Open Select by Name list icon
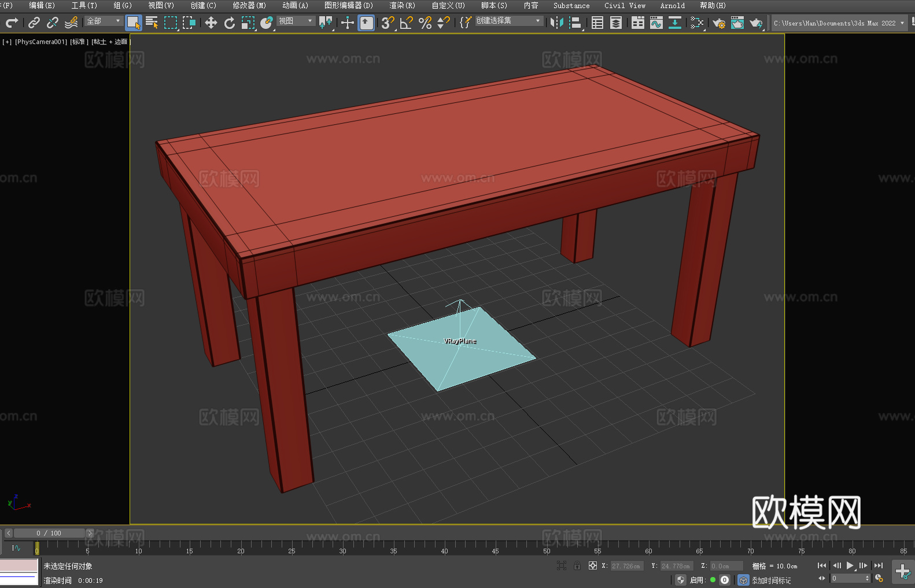The width and height of the screenshot is (915, 588). [152, 23]
